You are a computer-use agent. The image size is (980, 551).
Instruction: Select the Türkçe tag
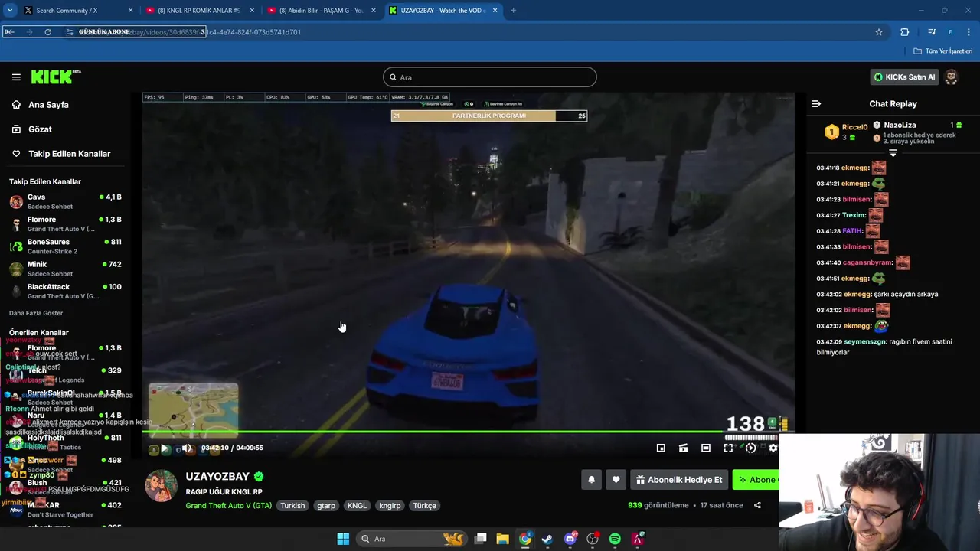click(x=424, y=506)
